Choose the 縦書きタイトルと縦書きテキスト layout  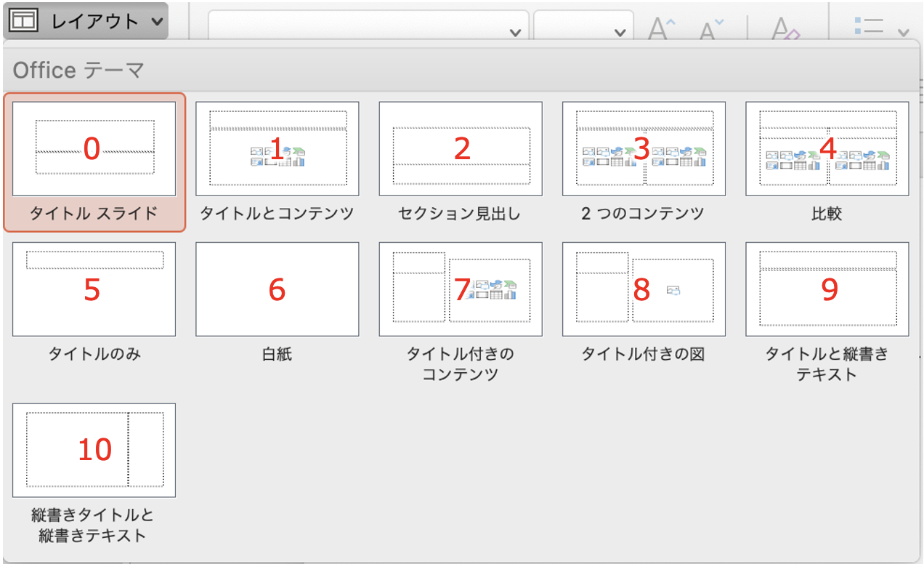94,450
